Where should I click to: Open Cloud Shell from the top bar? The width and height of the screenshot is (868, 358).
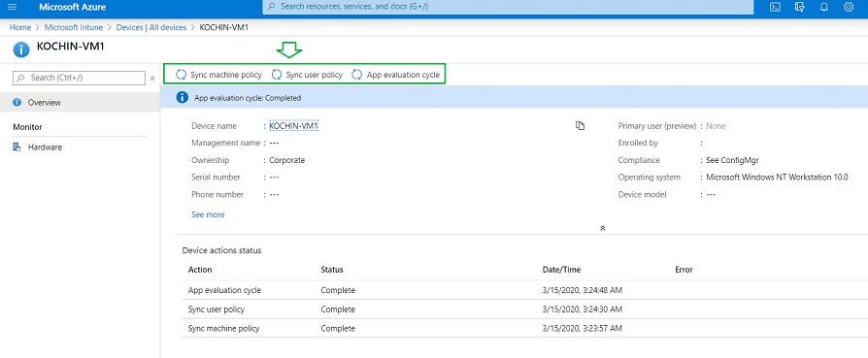click(776, 7)
